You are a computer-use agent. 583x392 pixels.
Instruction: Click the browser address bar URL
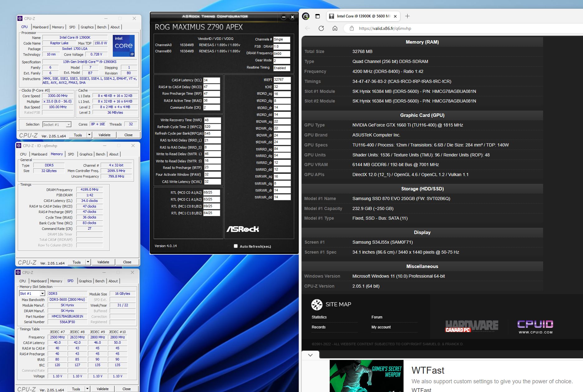coord(385,28)
